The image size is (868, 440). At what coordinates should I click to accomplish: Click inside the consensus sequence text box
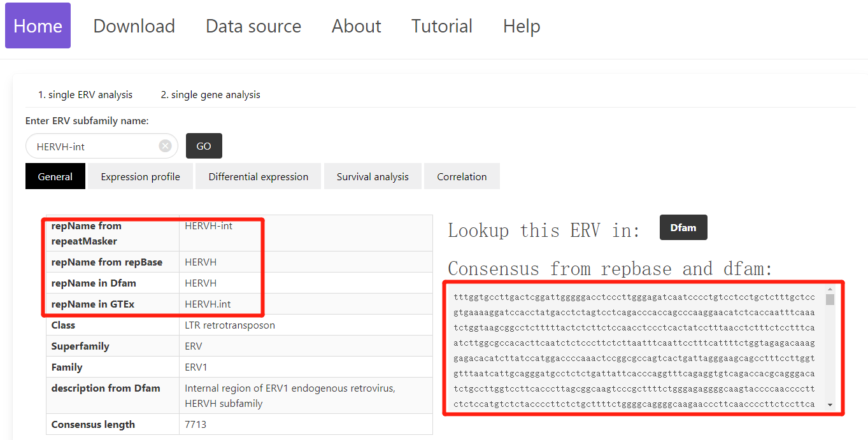[634, 347]
